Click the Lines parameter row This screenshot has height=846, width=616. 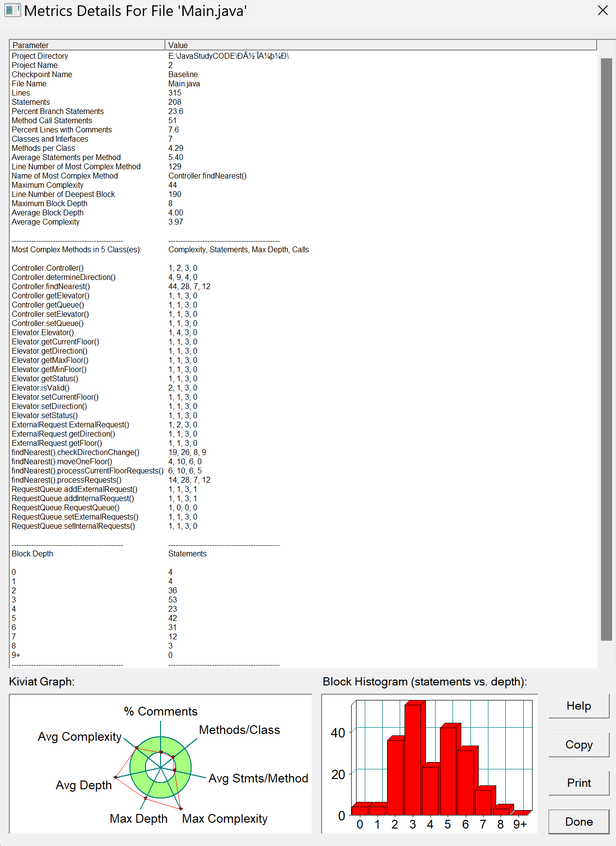click(x=303, y=93)
